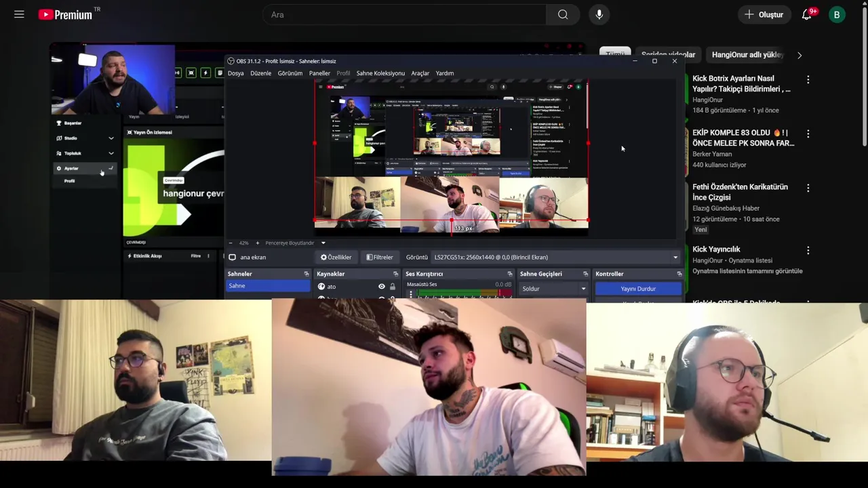Open the Görünüm menu in OBS
The image size is (868, 488).
[290, 73]
